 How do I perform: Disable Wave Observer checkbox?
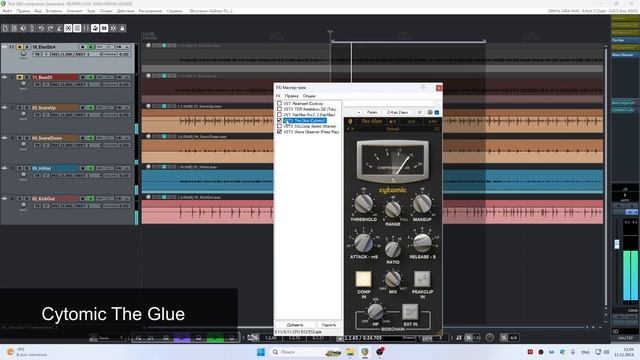280,132
